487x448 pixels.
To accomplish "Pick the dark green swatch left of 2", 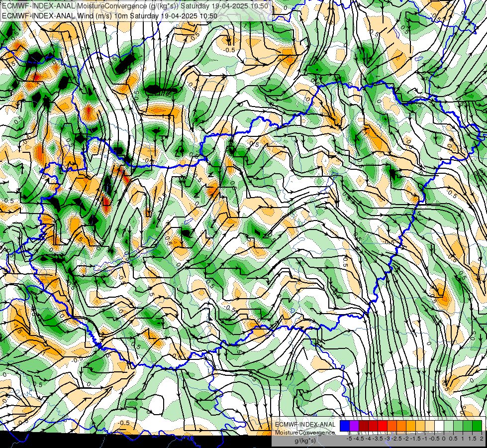I will [478, 426].
